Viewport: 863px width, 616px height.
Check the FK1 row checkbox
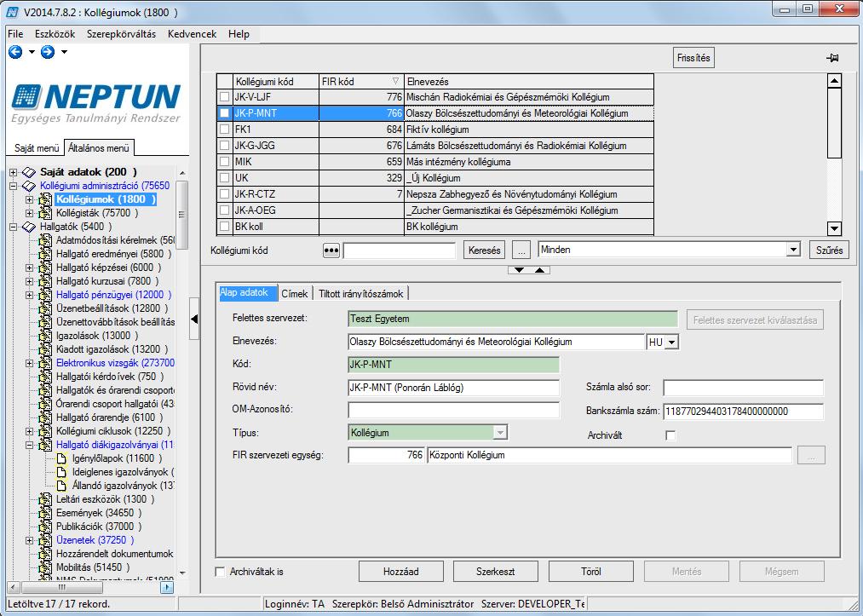coord(225,130)
